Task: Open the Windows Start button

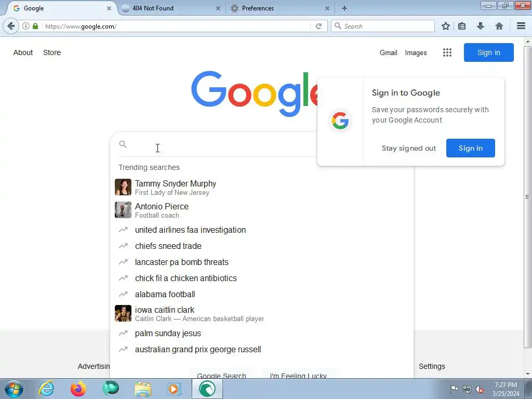Action: [x=14, y=389]
